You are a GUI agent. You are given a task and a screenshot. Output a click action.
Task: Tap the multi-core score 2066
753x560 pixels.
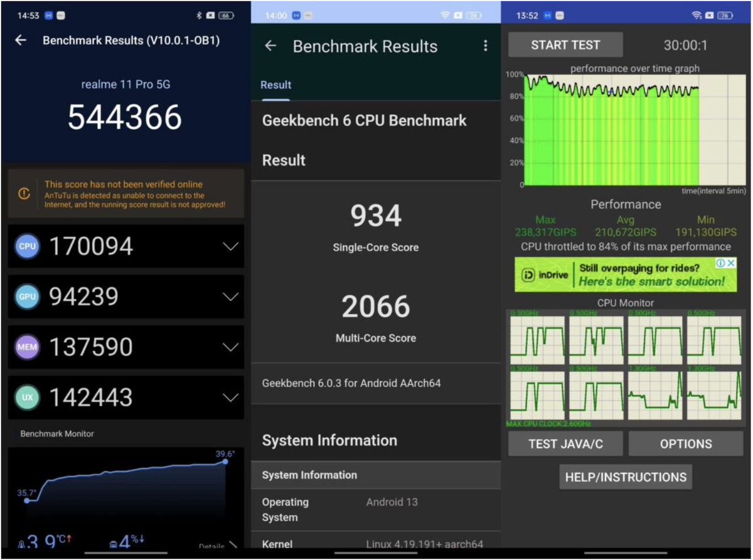[x=376, y=307]
